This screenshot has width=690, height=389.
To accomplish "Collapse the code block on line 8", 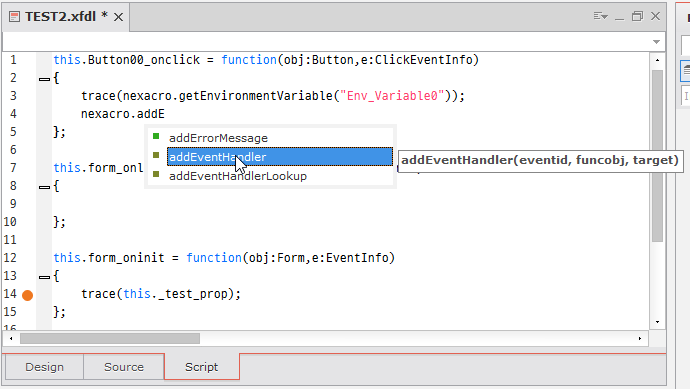I will (44, 187).
